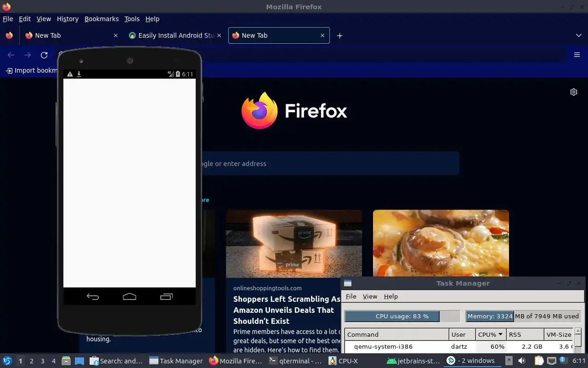
Task: Open a new tab with the plus button
Action: coord(339,35)
